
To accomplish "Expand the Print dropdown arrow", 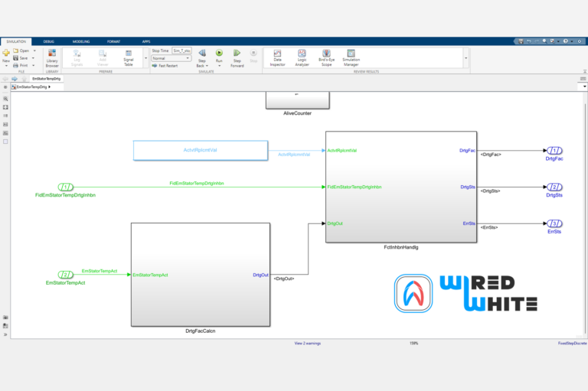I will click(x=33, y=65).
